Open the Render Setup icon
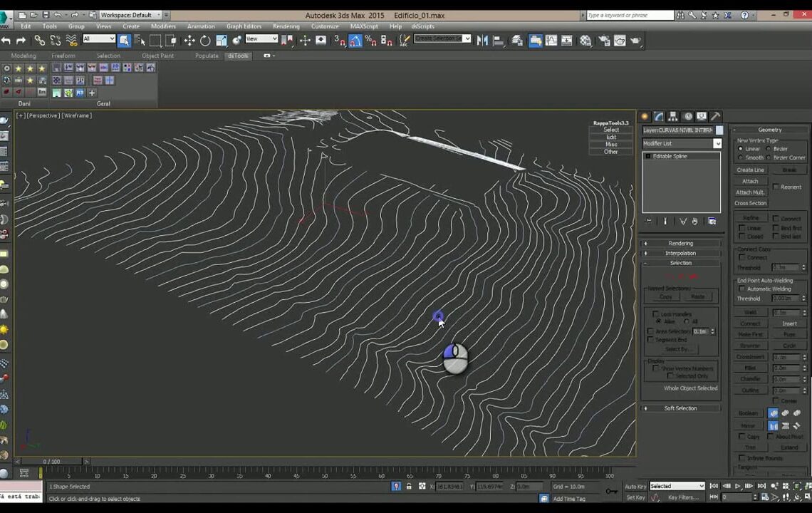 [603, 41]
